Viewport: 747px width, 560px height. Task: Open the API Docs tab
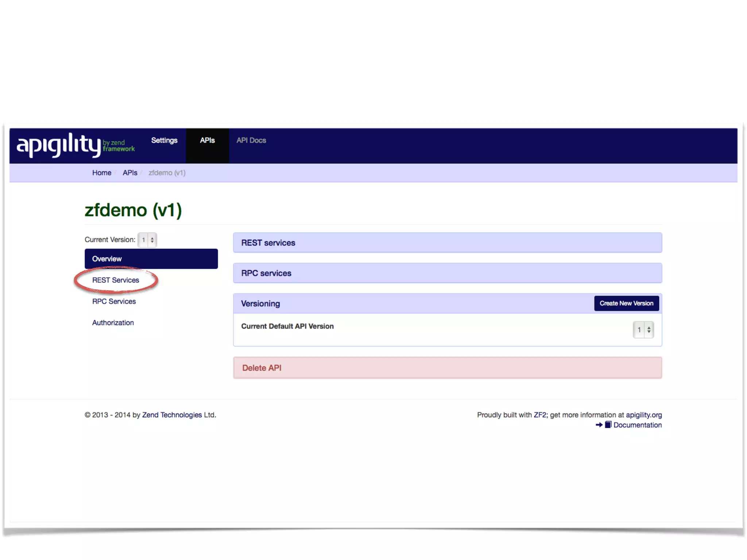[251, 140]
